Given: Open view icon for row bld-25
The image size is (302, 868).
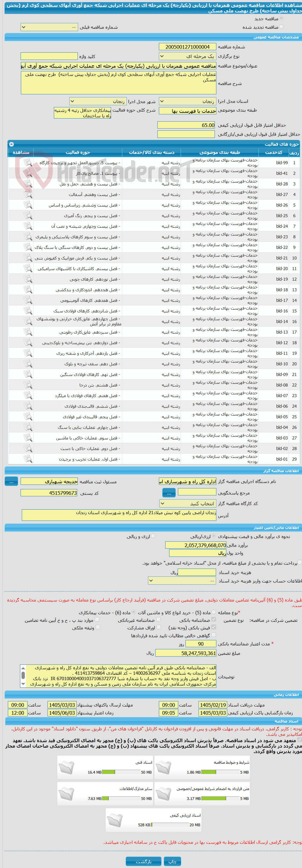Looking at the screenshot, I should 28,216.
